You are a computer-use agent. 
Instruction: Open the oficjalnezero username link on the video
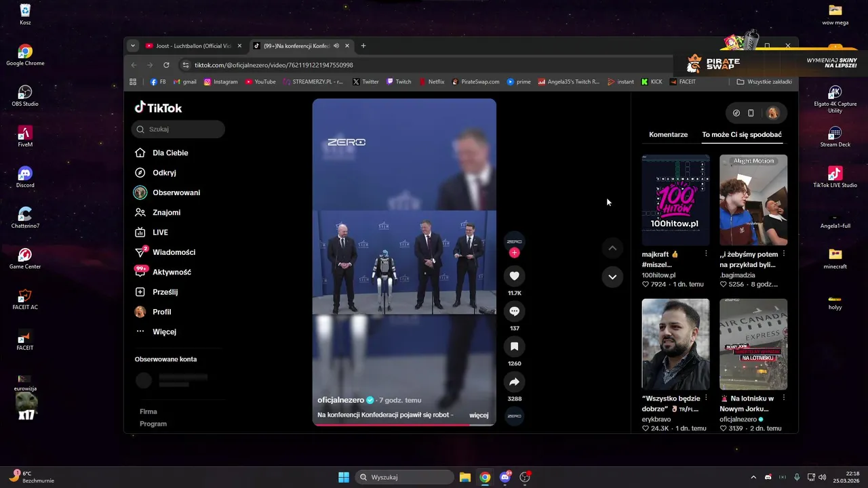pyautogui.click(x=340, y=400)
